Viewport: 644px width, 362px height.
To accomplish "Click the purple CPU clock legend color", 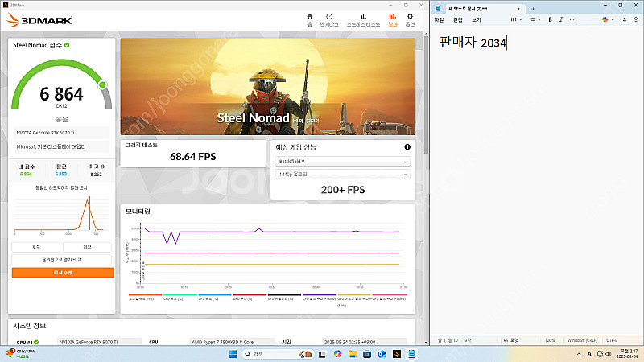I will pos(319,294).
